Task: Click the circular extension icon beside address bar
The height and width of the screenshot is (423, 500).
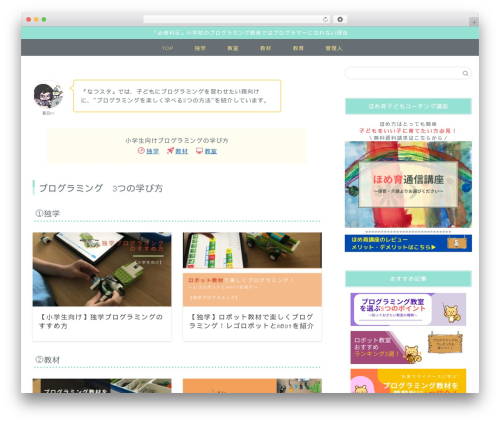Action: click(340, 20)
